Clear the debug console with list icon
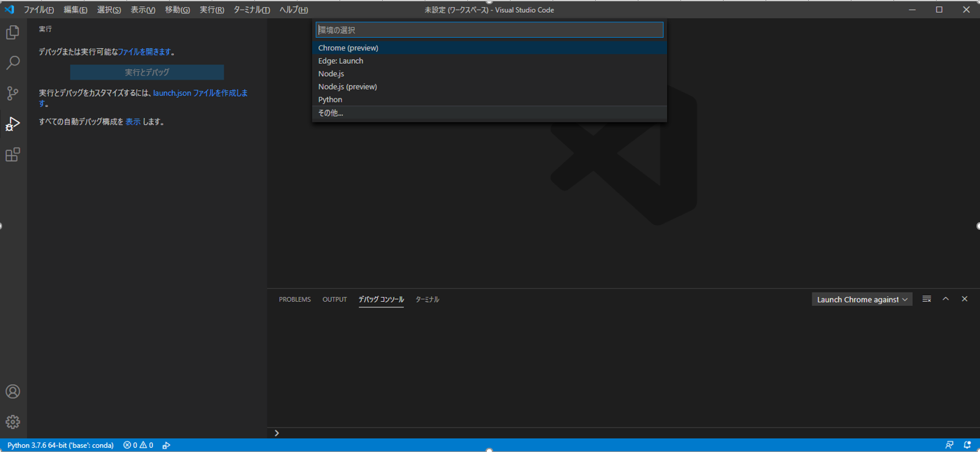The height and width of the screenshot is (452, 980). 927,299
